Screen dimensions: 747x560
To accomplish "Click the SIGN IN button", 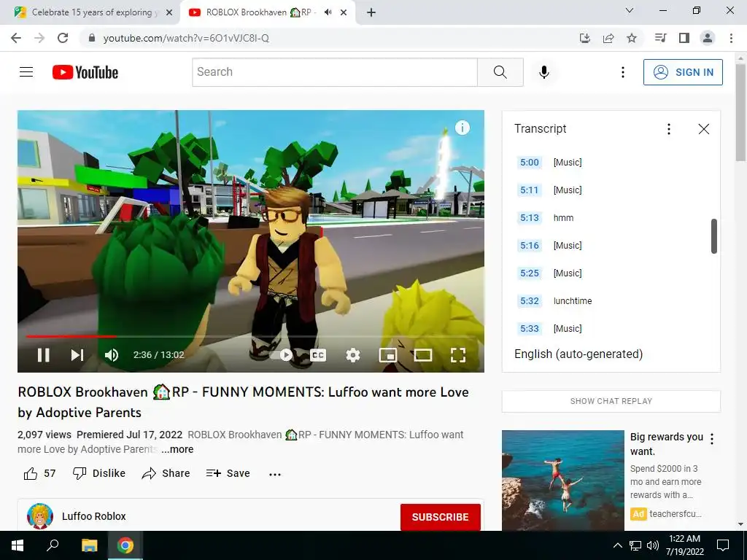I will click(x=683, y=72).
